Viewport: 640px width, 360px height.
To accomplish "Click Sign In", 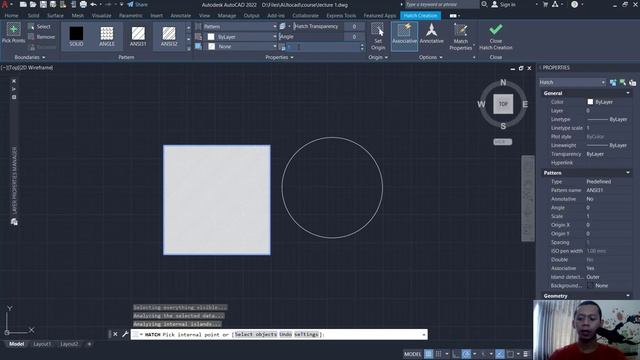I will click(504, 4).
